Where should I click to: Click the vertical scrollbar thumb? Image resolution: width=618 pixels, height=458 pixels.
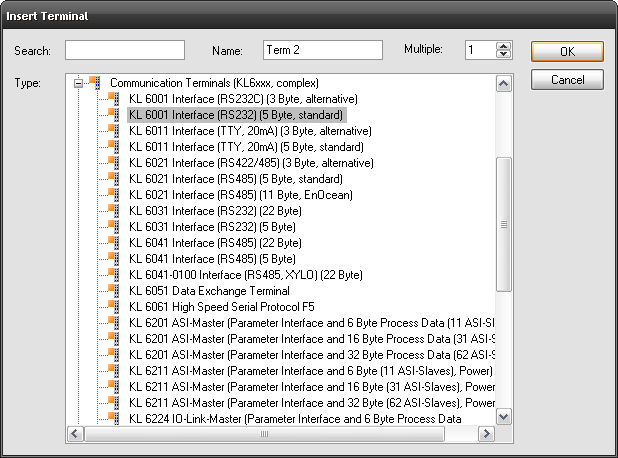click(503, 224)
